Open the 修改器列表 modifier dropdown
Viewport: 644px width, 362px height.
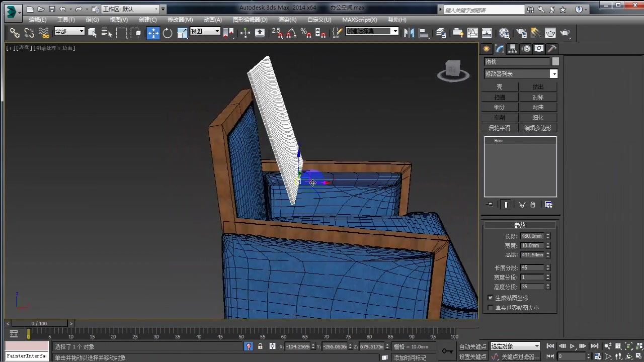553,73
